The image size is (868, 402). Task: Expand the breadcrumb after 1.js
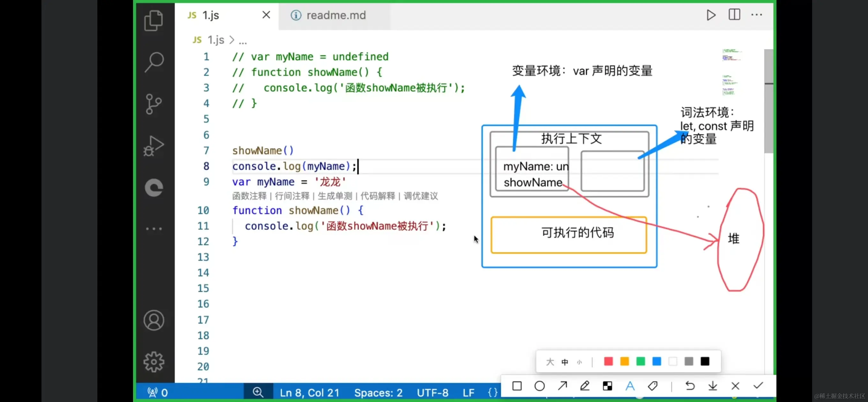(x=243, y=41)
